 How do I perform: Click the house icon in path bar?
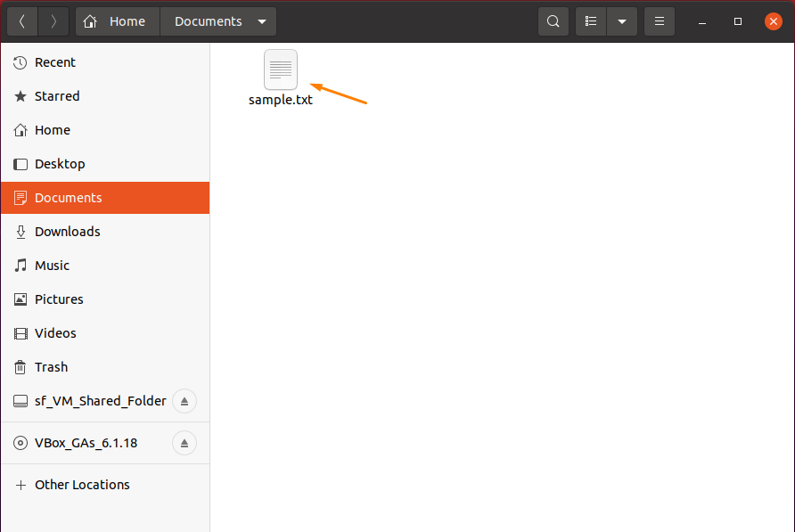click(90, 21)
